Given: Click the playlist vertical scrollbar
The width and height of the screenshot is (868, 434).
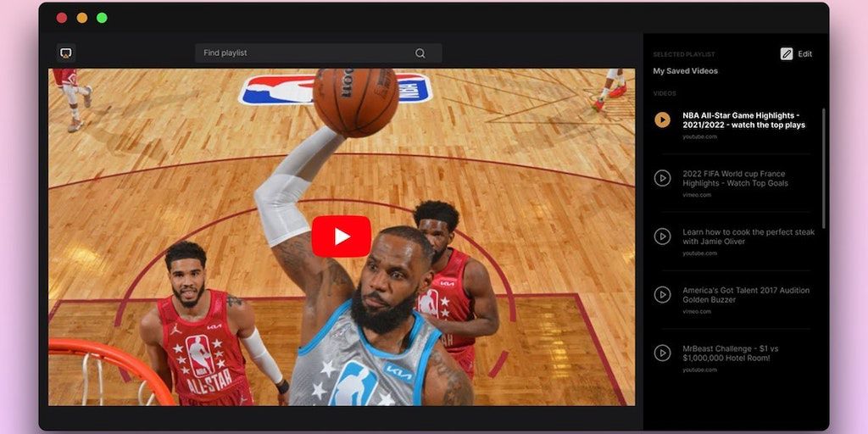Looking at the screenshot, I should pyautogui.click(x=823, y=169).
